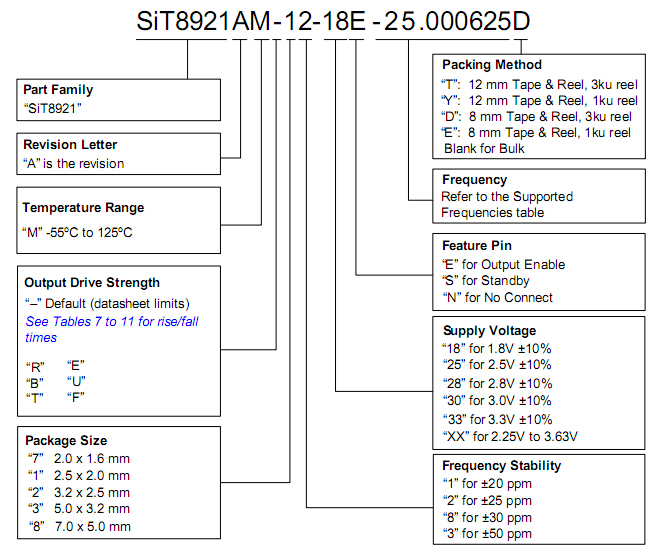Click "A" is the revision text
This screenshot has width=660, height=555.
pos(74,163)
